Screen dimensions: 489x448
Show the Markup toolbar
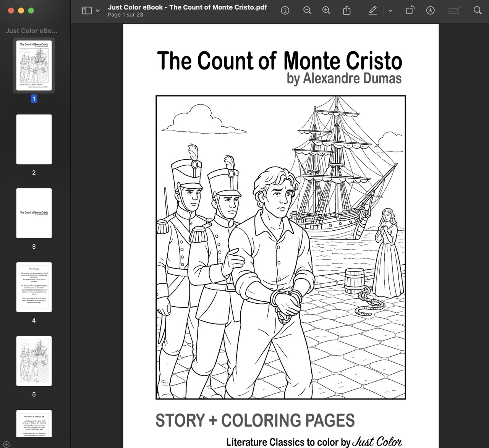tap(430, 11)
